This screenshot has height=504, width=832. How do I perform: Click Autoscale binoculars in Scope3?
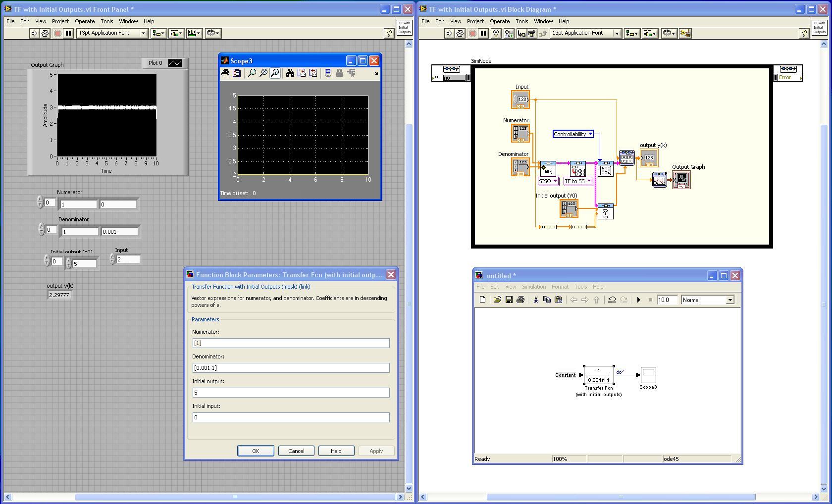(x=290, y=73)
